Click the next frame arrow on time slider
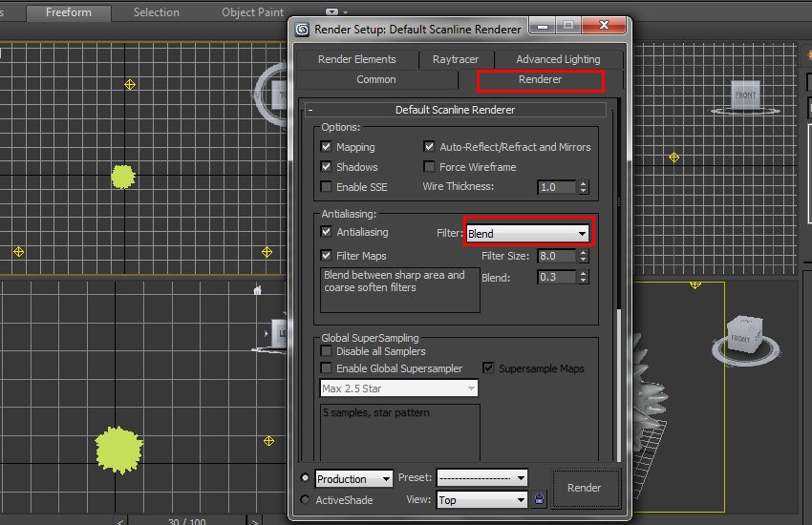The height and width of the screenshot is (525, 812). click(254, 520)
